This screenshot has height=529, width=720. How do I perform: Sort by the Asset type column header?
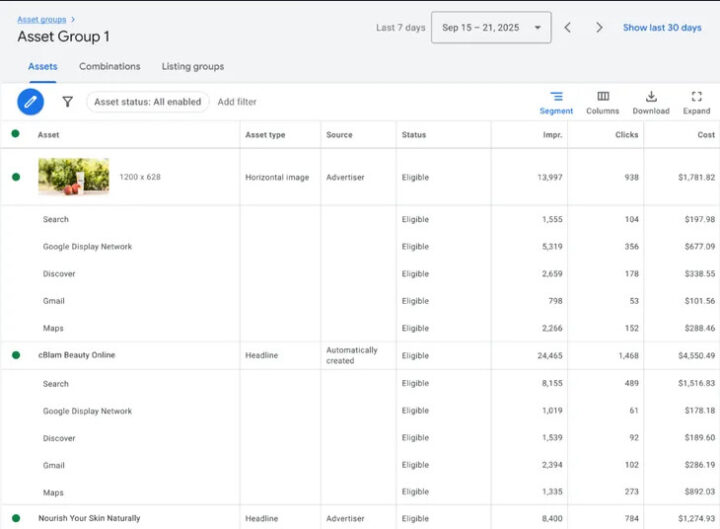tap(265, 135)
